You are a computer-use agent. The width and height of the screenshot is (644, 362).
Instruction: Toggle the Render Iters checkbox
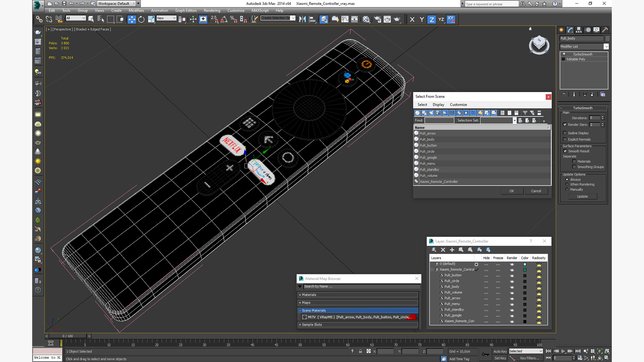[x=565, y=125]
